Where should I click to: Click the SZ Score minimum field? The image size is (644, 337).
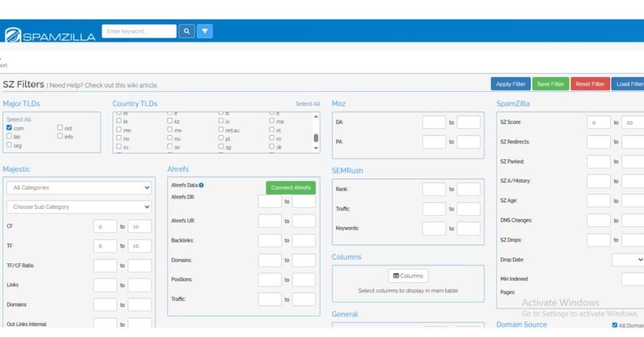tap(599, 123)
